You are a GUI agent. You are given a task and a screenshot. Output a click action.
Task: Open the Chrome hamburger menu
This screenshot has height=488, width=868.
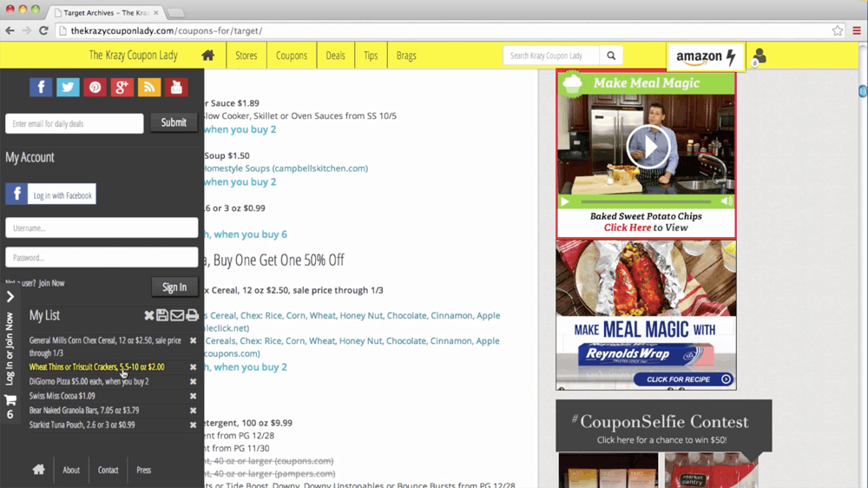tap(857, 30)
